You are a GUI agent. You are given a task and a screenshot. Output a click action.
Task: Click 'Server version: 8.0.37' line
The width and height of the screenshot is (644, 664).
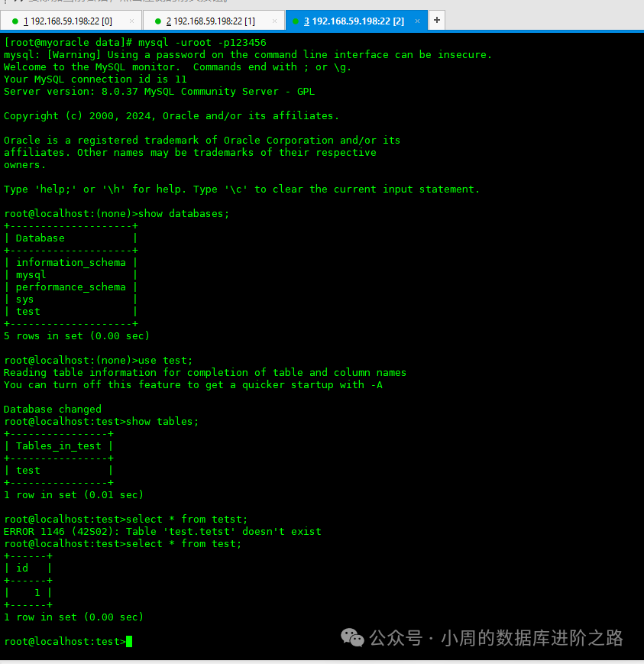(x=159, y=92)
